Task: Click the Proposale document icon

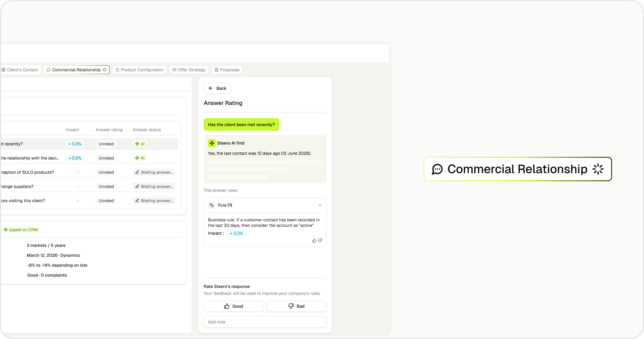Action: (x=217, y=70)
